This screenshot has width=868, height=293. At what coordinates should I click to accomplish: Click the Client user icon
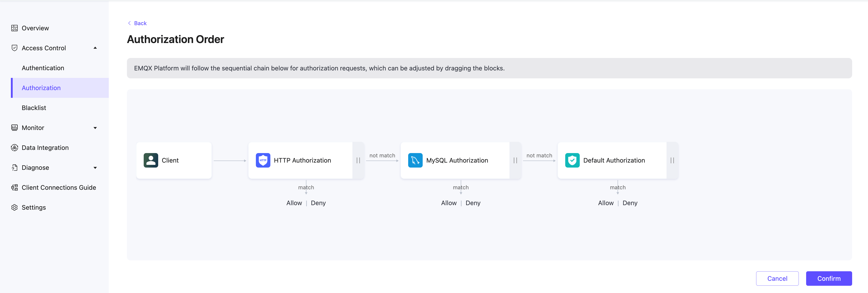(x=151, y=160)
